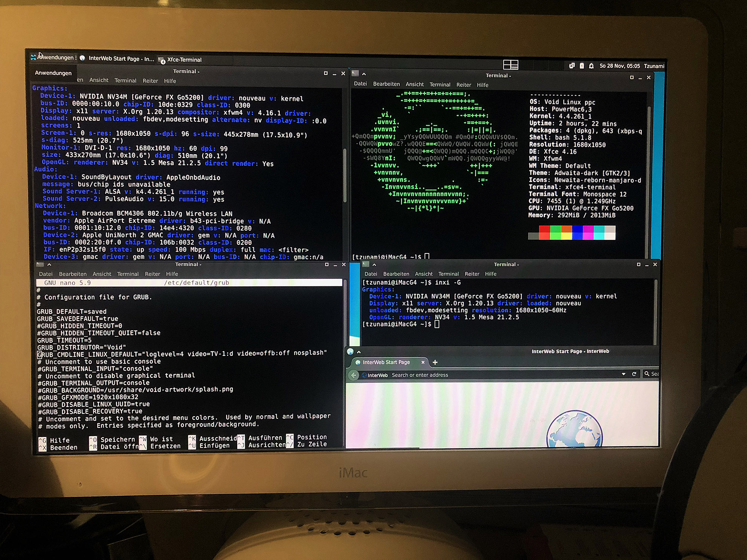Click the search magnifier in InterWeb toolbar
Screen dimensions: 747x560
[647, 373]
